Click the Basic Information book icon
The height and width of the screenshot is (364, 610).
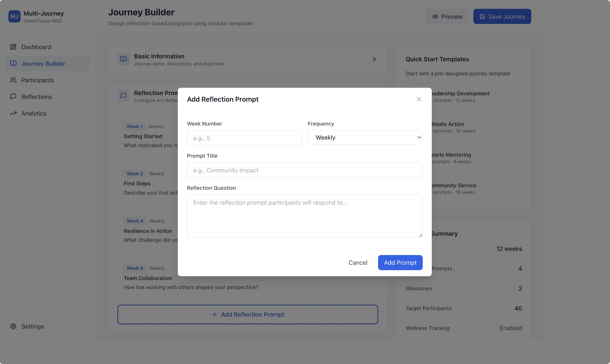[123, 59]
